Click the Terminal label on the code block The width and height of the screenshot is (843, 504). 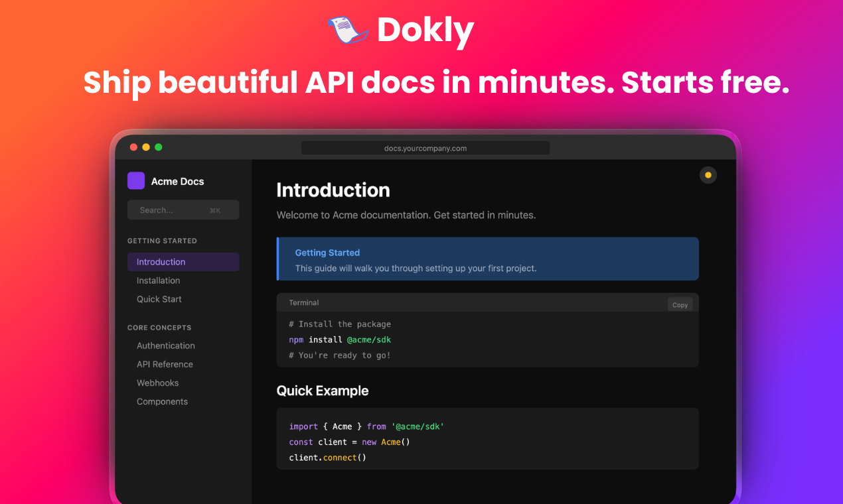pos(304,302)
